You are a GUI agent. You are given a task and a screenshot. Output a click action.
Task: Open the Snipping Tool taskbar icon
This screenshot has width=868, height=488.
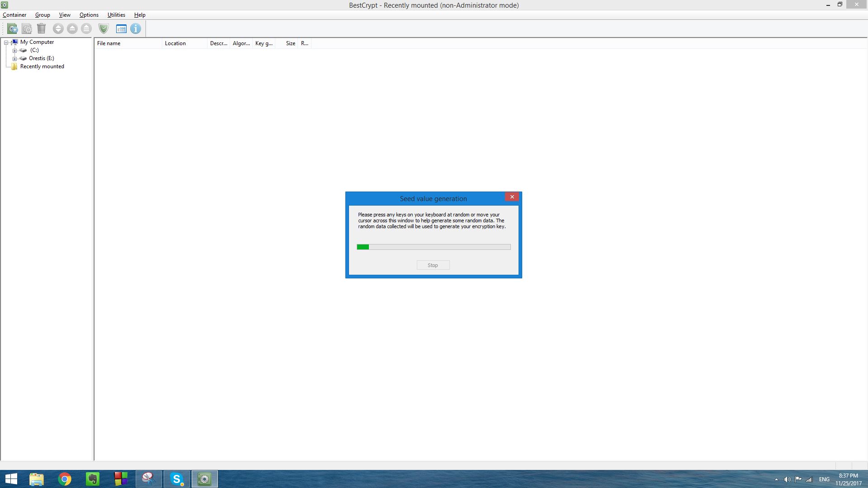(x=149, y=479)
